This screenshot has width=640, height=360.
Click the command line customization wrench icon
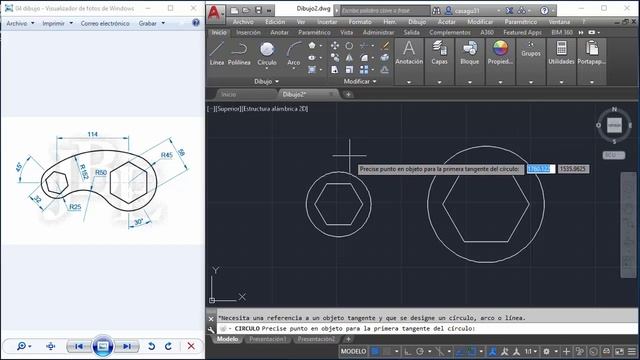coord(211,329)
